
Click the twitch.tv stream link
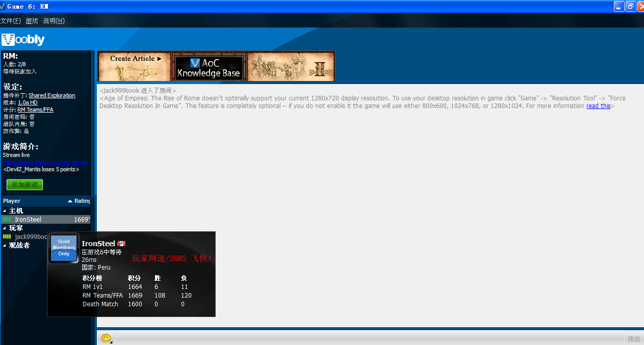coord(45,162)
